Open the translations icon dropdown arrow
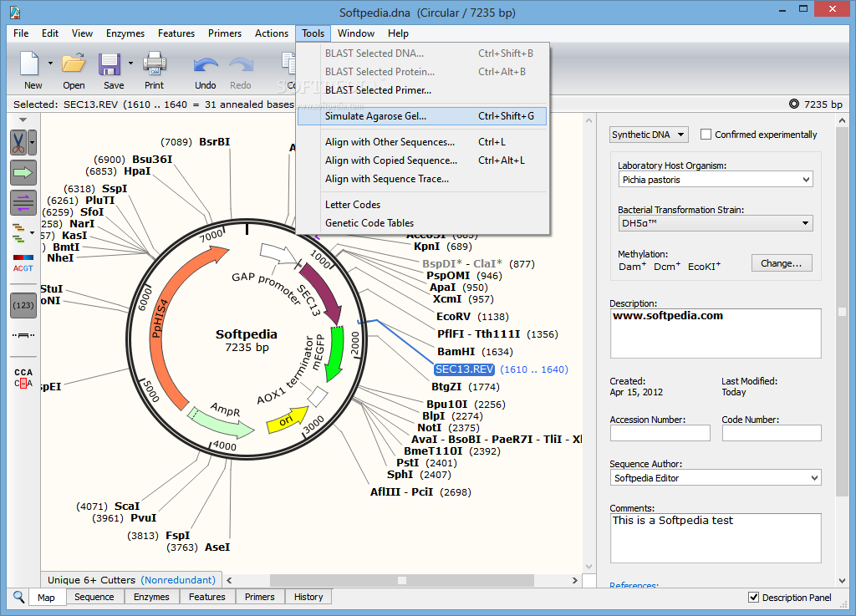Image resolution: width=856 pixels, height=616 pixels. pos(33,233)
